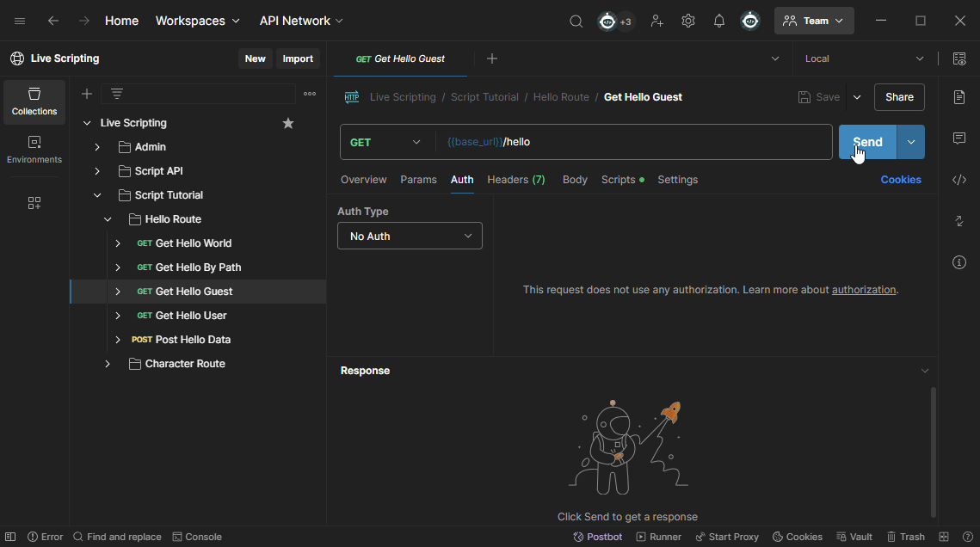Open a new request tab with plus

click(x=492, y=58)
